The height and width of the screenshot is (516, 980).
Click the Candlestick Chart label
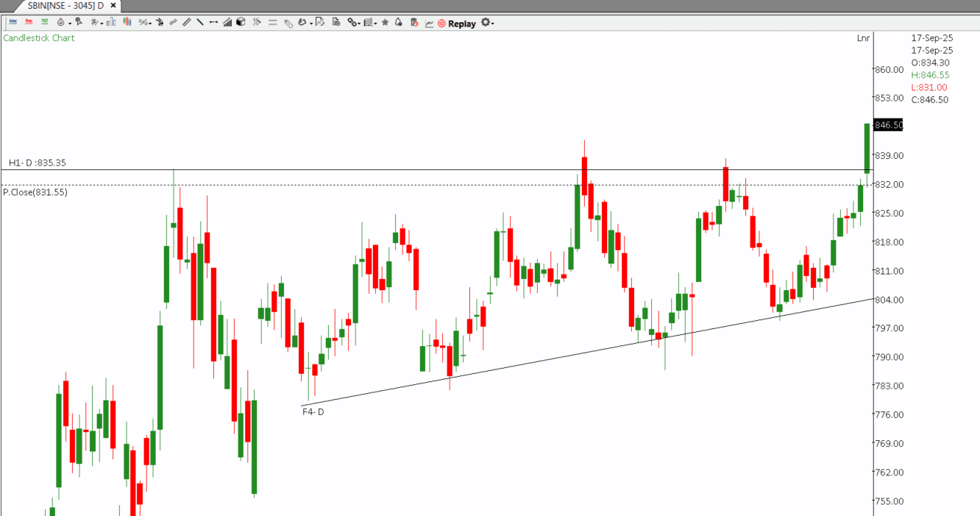[x=39, y=38]
